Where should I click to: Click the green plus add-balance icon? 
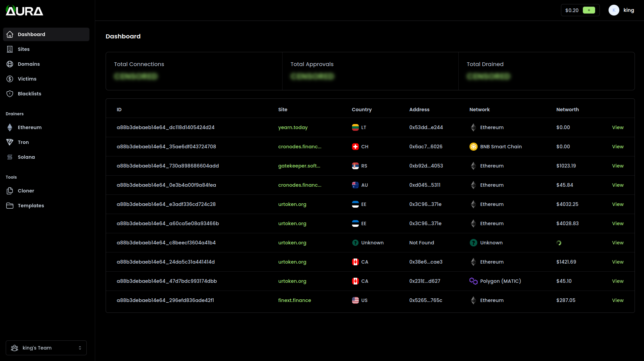pyautogui.click(x=589, y=10)
